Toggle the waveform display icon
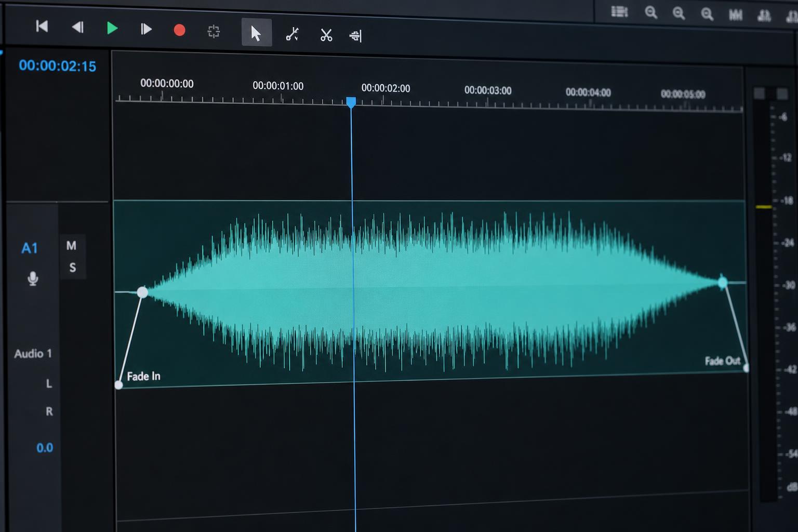The image size is (798, 532). click(x=736, y=15)
